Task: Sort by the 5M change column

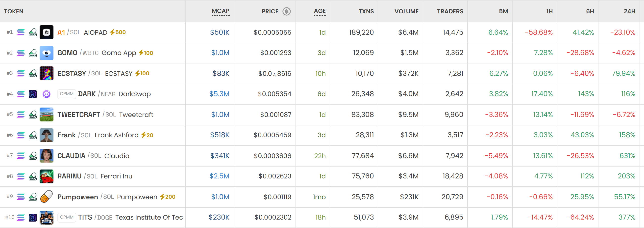Action: [x=503, y=11]
